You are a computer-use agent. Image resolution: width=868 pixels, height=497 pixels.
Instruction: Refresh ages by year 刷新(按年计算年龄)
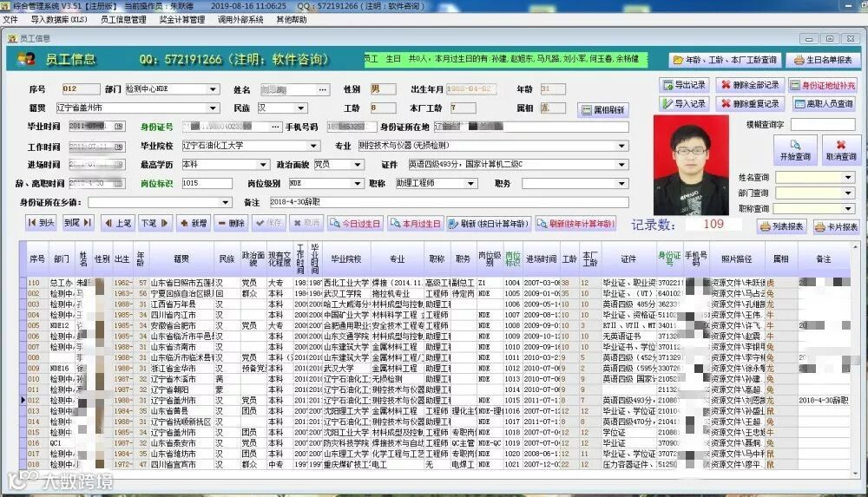click(x=575, y=224)
